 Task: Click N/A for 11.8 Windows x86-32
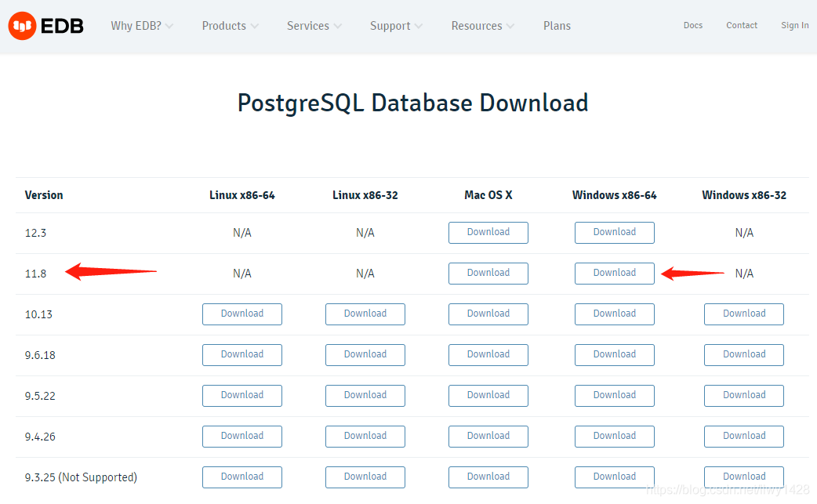pyautogui.click(x=744, y=274)
